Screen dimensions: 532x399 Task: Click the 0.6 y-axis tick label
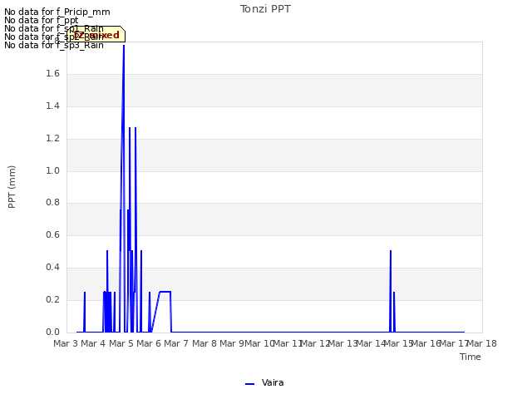[x=53, y=234]
